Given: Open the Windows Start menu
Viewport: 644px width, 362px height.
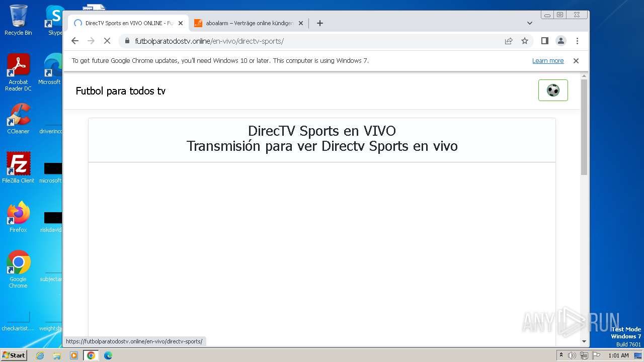Looking at the screenshot, I should click(14, 355).
